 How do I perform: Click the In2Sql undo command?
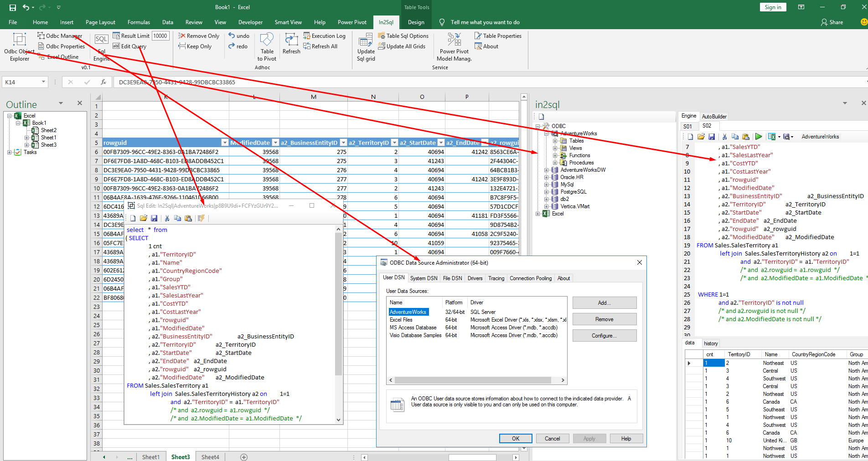(x=239, y=36)
